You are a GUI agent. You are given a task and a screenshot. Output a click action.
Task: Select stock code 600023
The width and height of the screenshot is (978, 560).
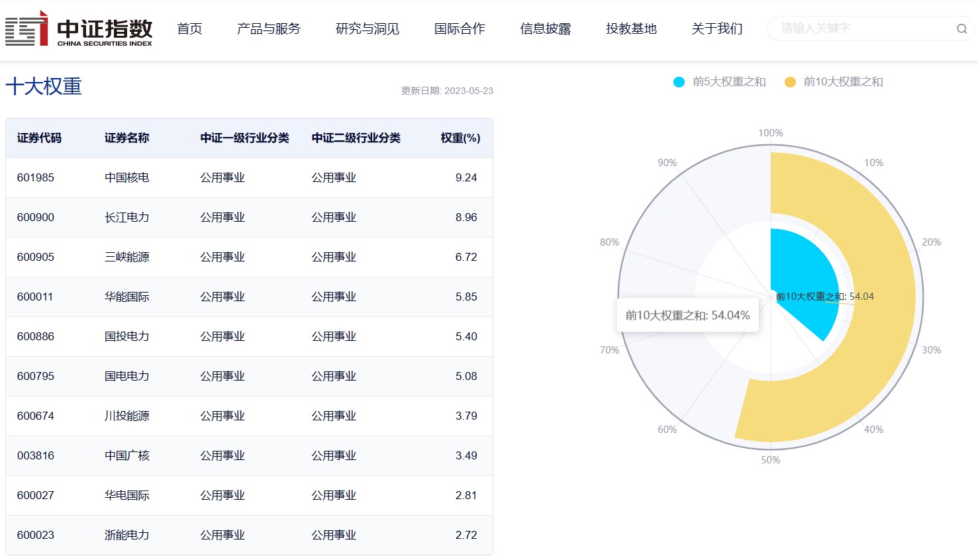(x=36, y=535)
